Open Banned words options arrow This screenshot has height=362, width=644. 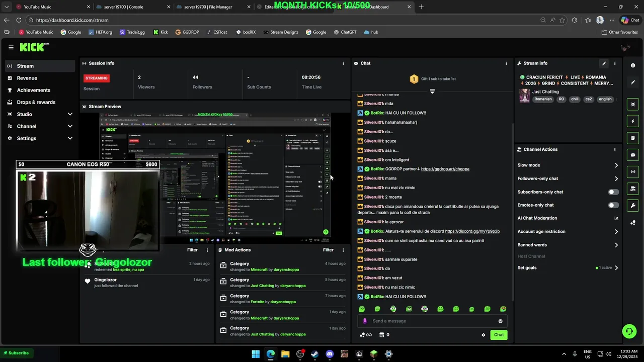(616, 245)
